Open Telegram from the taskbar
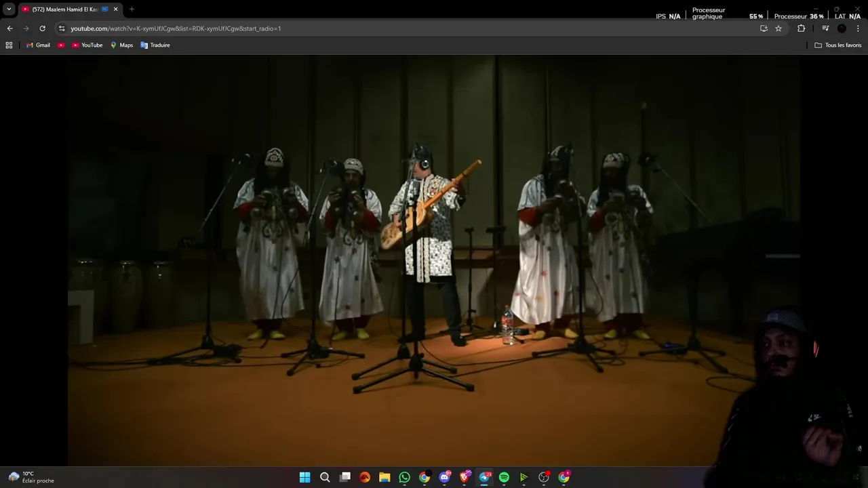Image resolution: width=868 pixels, height=488 pixels. click(484, 477)
